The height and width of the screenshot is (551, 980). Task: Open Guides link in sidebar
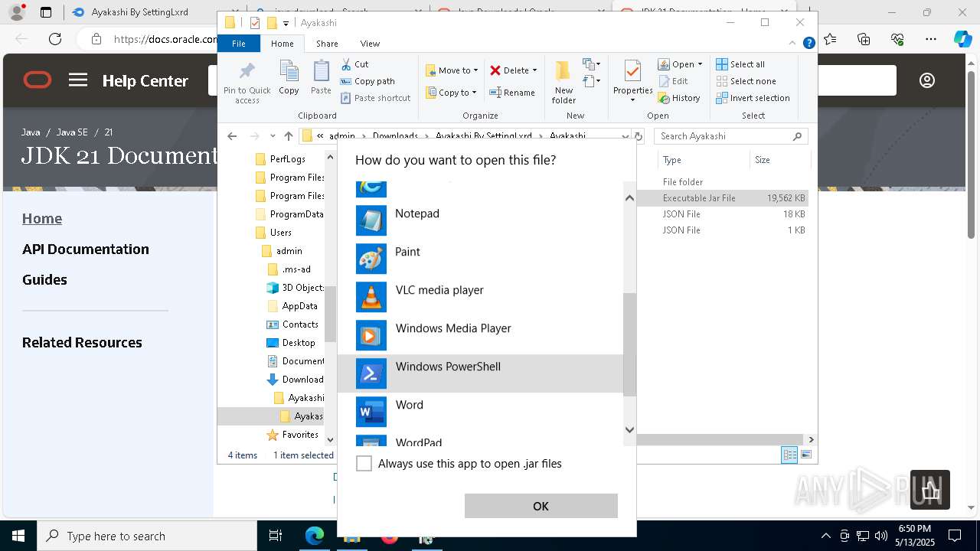point(44,279)
